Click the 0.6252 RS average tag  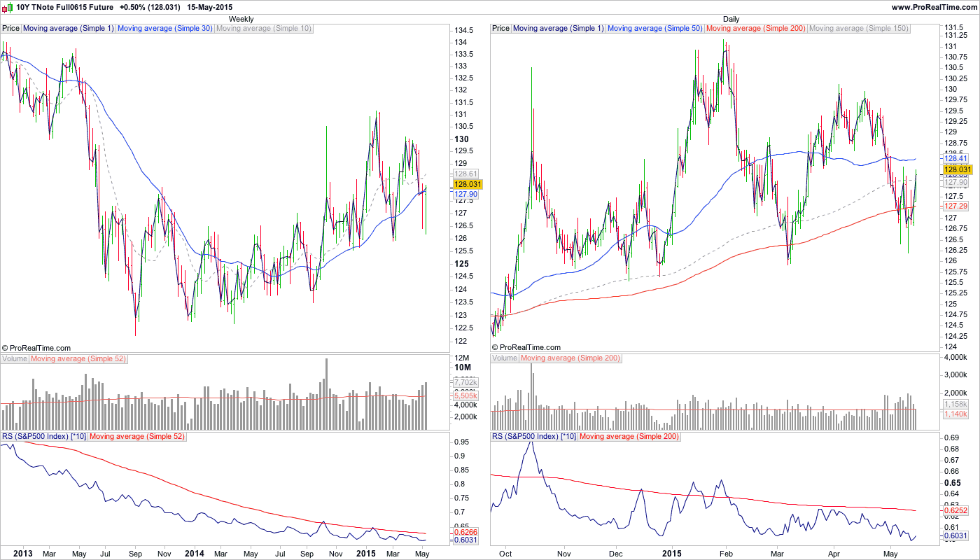pyautogui.click(x=955, y=511)
